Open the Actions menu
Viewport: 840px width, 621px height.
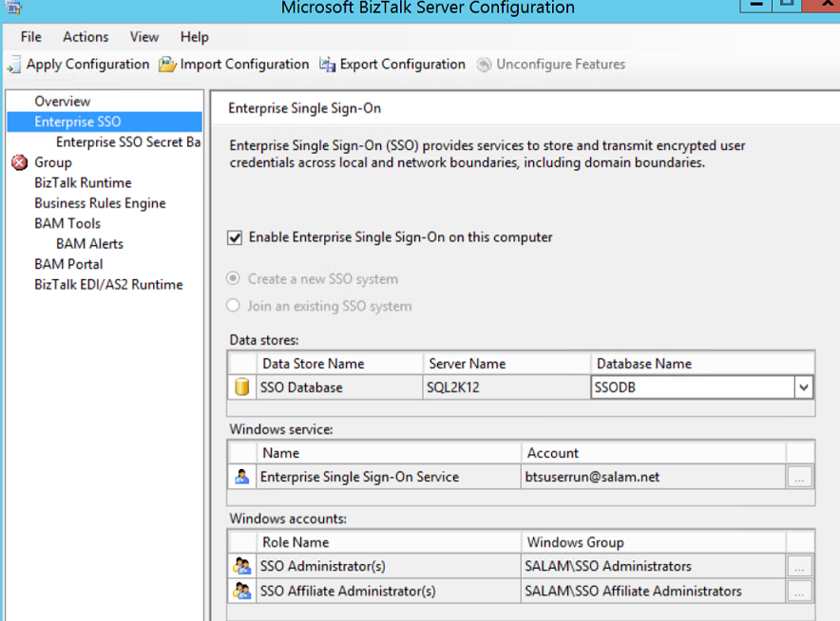86,37
